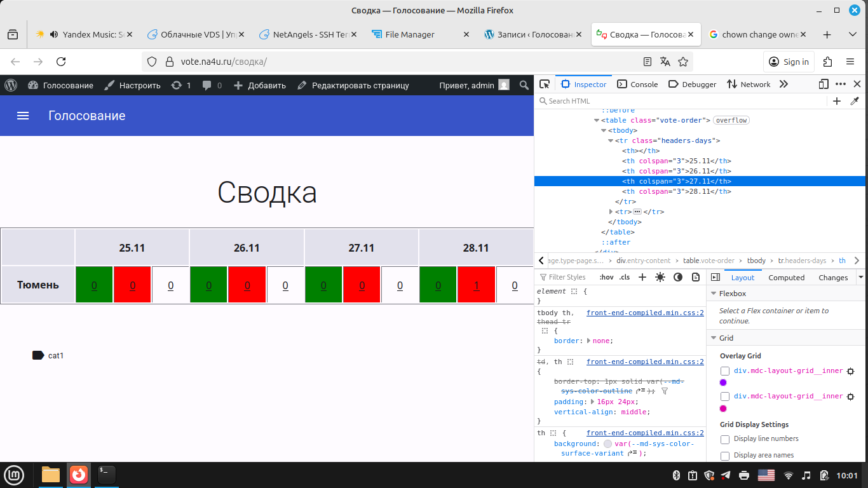Click purple grid overlay color swatch
Viewport: 868px width, 488px height.
pyautogui.click(x=723, y=383)
